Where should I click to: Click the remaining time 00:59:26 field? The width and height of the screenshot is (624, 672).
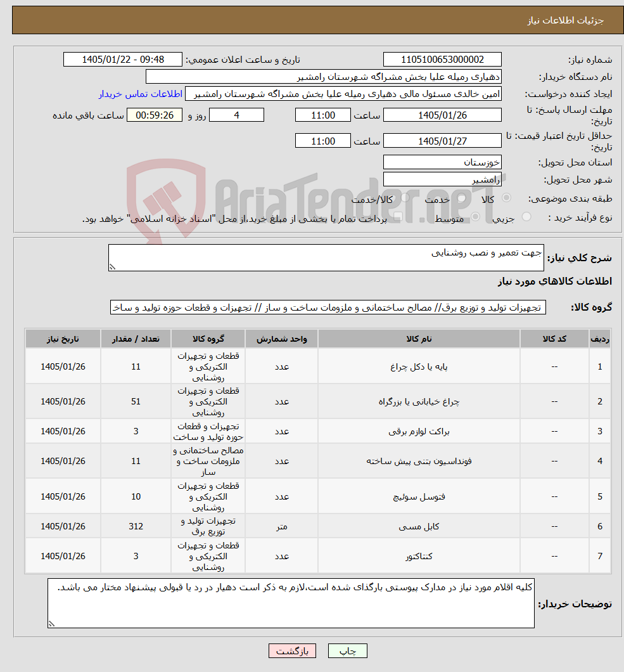(155, 115)
